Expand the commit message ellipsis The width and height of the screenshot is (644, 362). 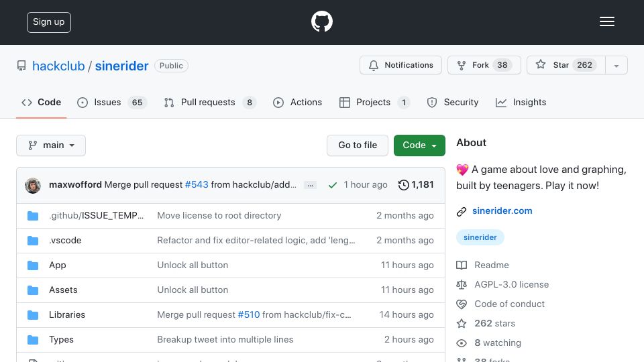pyautogui.click(x=310, y=186)
